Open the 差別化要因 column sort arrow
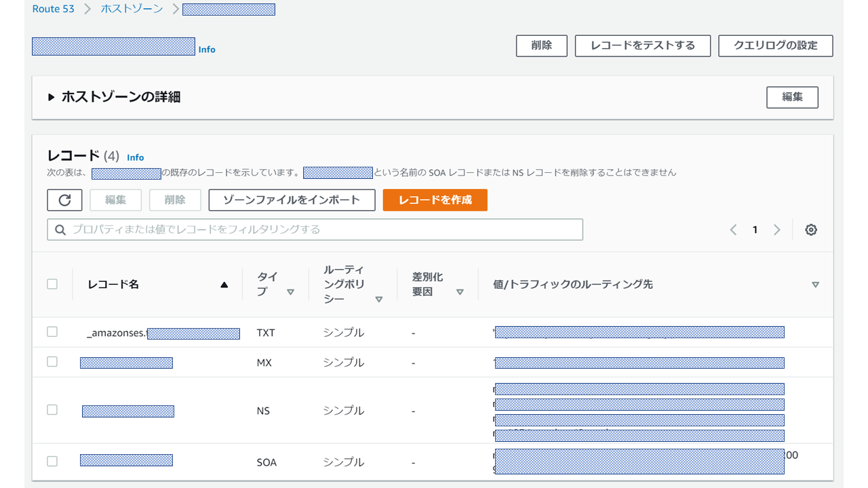Image resolution: width=868 pixels, height=488 pixels. (460, 292)
